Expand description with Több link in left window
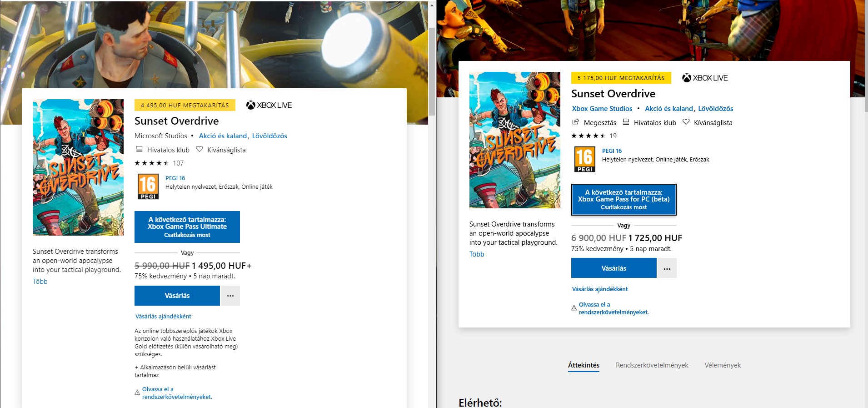 click(x=40, y=282)
